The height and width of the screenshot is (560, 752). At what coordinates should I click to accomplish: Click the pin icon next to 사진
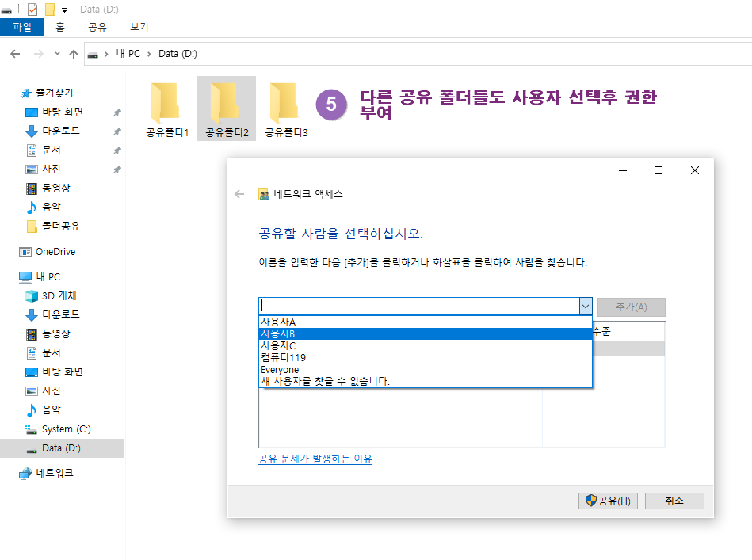coord(116,170)
